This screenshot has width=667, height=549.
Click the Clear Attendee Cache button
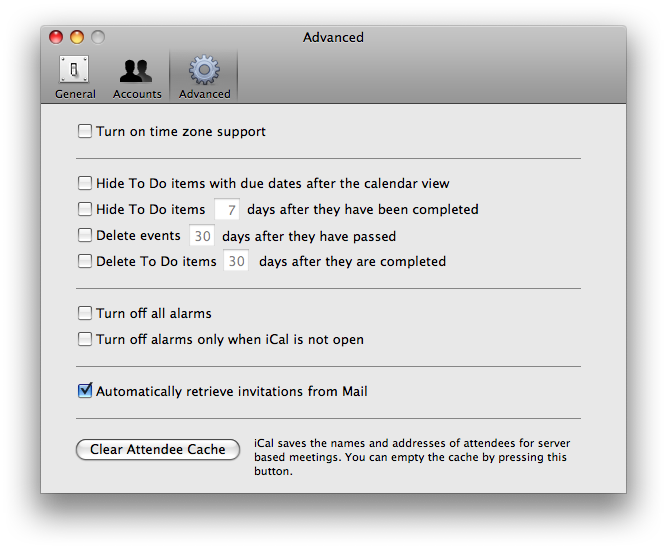pos(158,449)
